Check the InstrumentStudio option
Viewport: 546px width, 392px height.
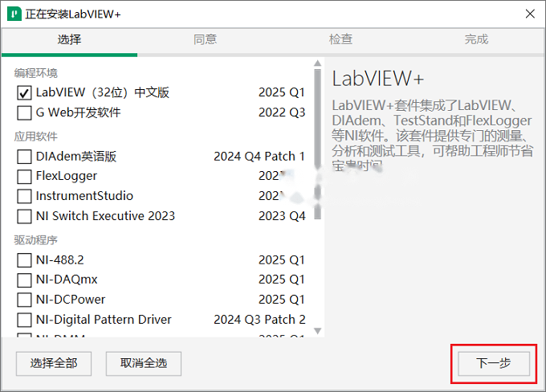[24, 197]
